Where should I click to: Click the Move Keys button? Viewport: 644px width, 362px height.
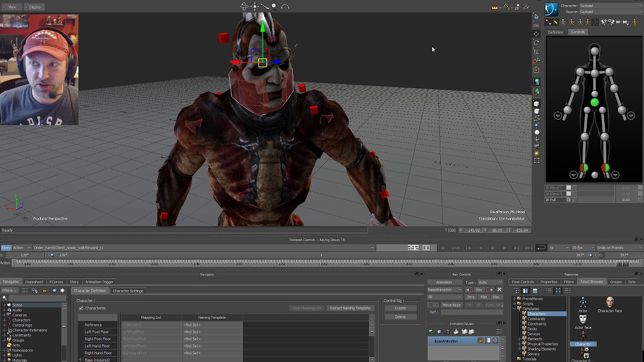(x=451, y=305)
